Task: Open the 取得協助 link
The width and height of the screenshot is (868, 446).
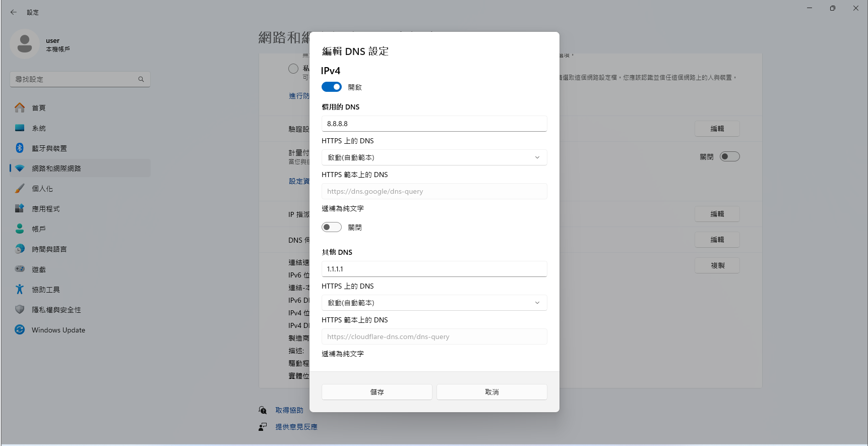Action: pyautogui.click(x=289, y=410)
